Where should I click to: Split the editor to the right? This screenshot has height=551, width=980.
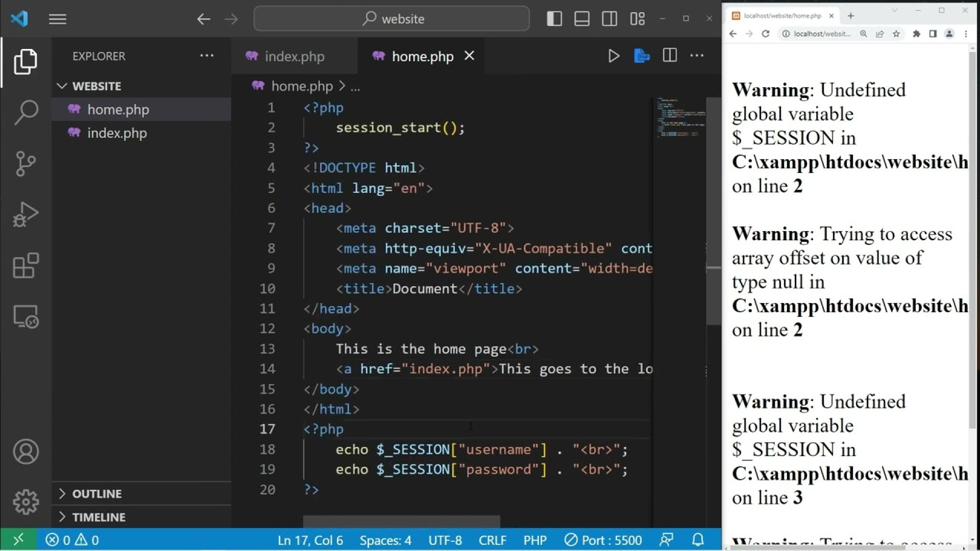tap(670, 56)
